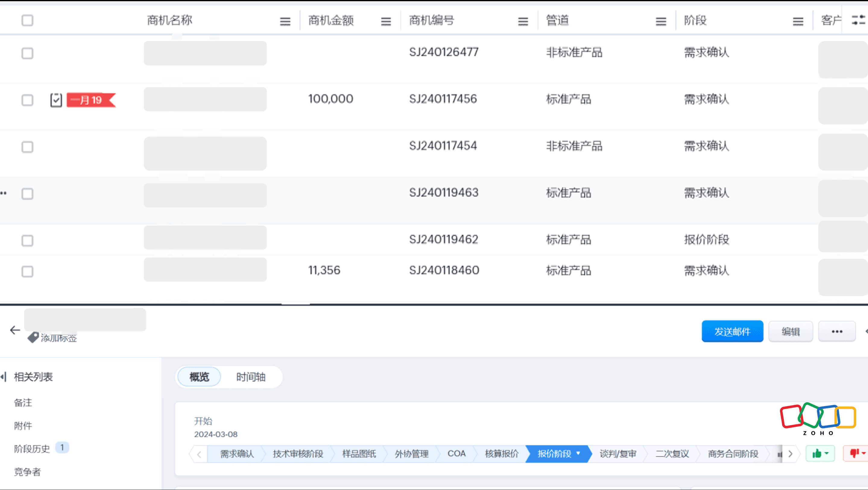Image resolution: width=868 pixels, height=490 pixels.
Task: Click the 商机名称 column header
Action: [x=169, y=20]
